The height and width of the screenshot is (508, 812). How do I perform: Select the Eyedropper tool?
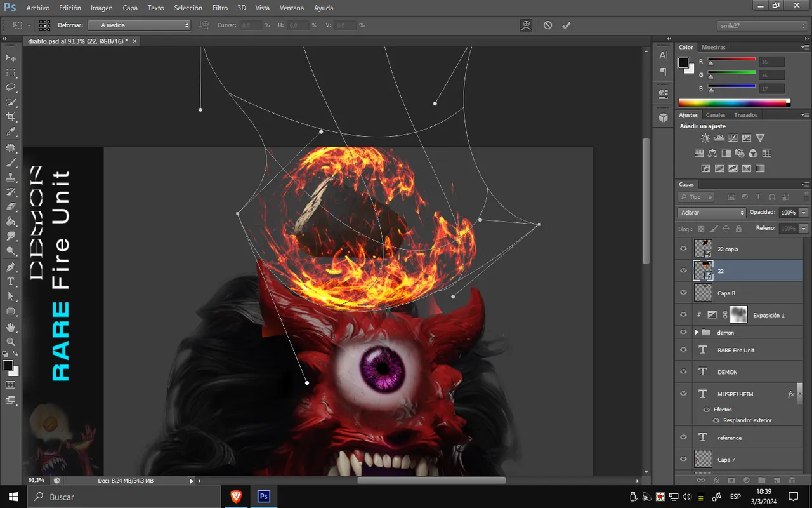coord(11,132)
